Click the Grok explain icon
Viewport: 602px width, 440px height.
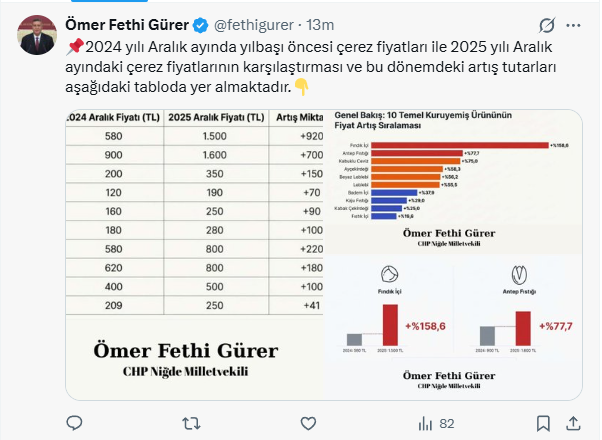point(547,24)
